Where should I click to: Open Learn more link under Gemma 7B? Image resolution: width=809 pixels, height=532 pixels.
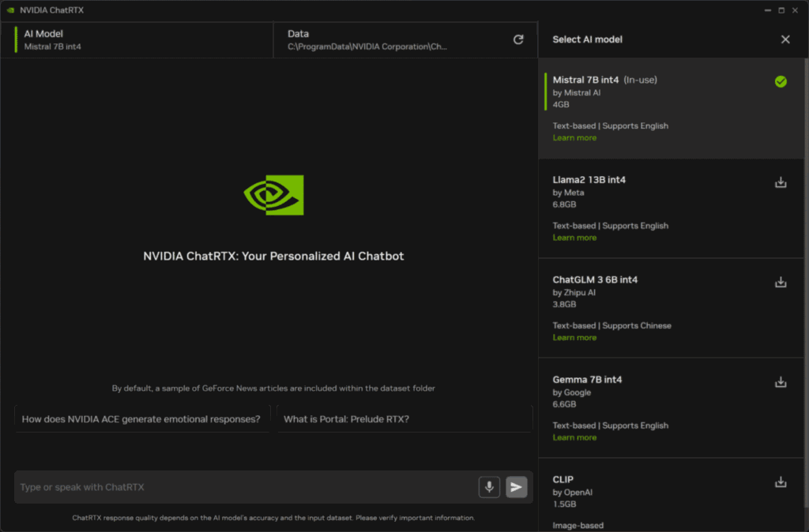point(574,437)
